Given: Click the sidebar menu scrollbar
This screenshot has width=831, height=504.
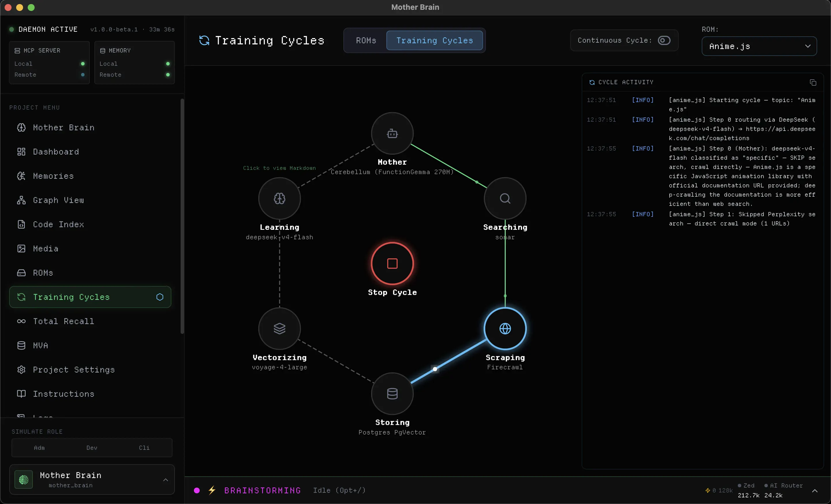Looking at the screenshot, I should tap(182, 216).
